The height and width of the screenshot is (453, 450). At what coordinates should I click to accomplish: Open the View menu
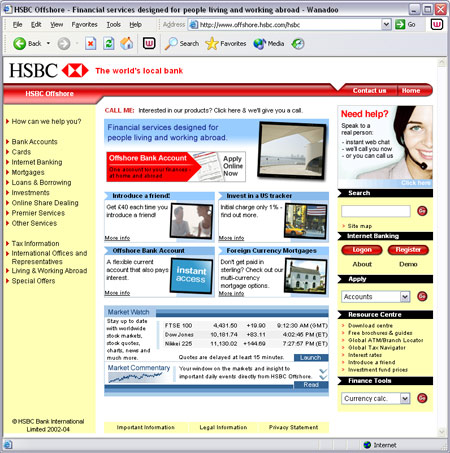point(57,24)
